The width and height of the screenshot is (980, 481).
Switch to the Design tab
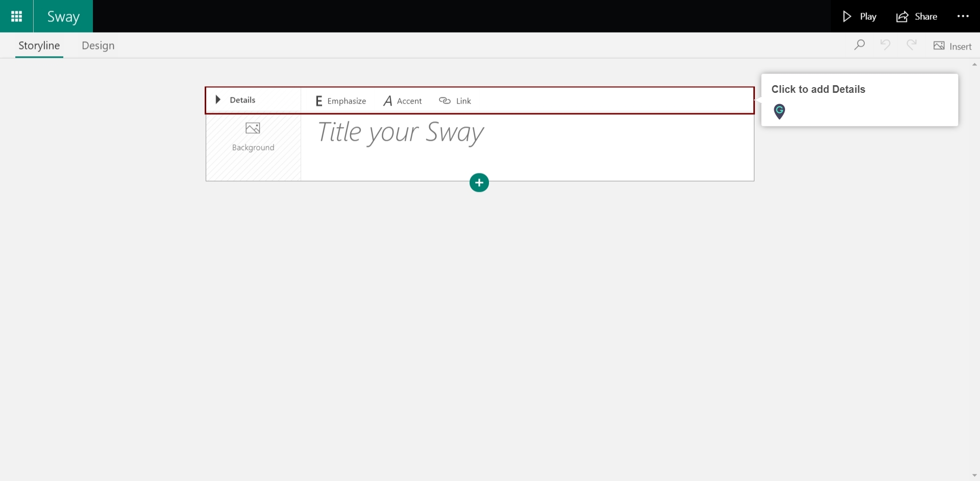pyautogui.click(x=97, y=45)
